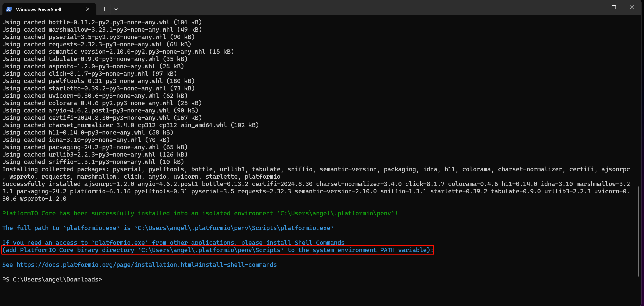644x306 pixels.
Task: Click the PS C:\Users\angel\Downloads prompt line
Action: tap(52, 279)
